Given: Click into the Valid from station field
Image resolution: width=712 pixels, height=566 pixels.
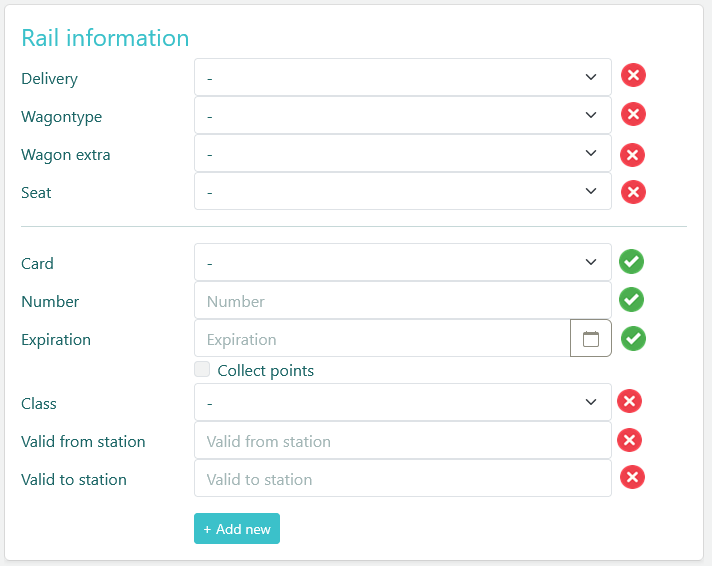Looking at the screenshot, I should [402, 441].
